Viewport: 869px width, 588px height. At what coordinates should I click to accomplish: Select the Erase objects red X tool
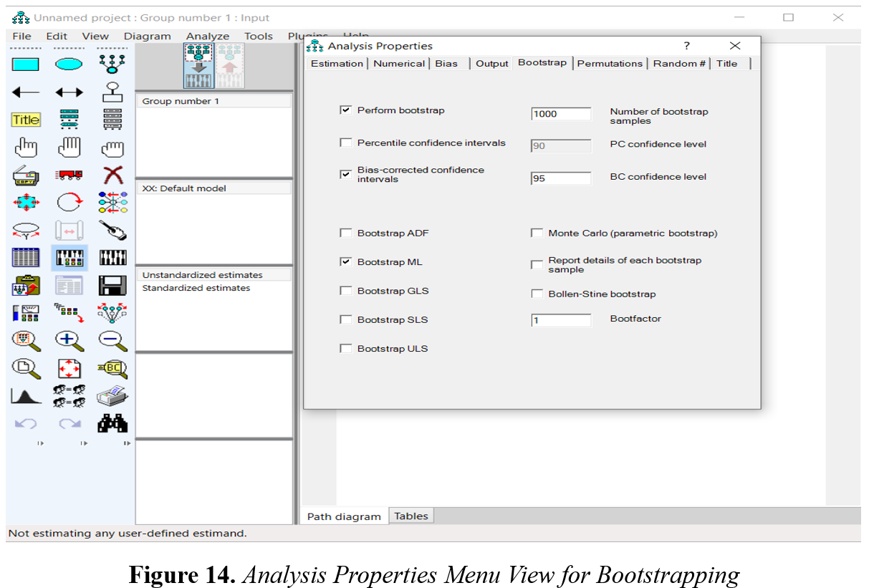[x=112, y=175]
